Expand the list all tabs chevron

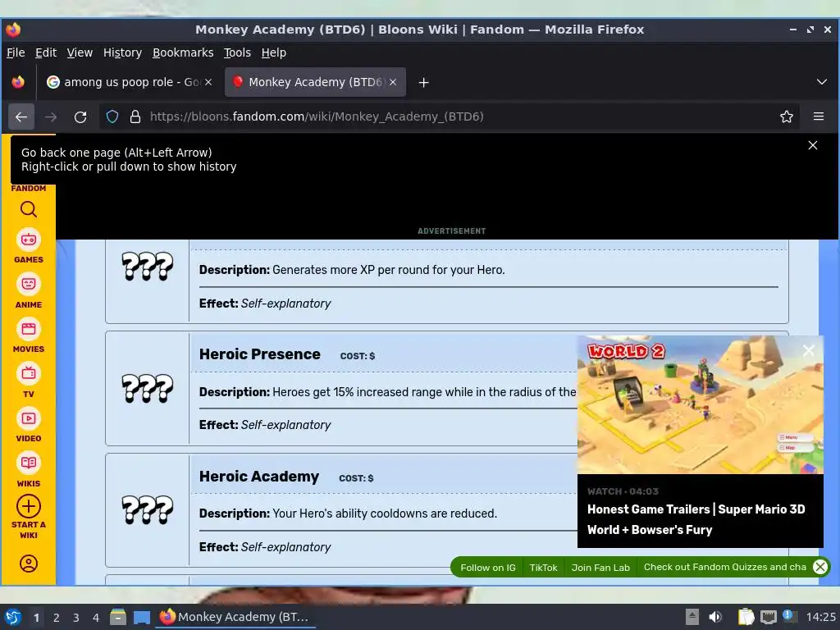pos(822,82)
